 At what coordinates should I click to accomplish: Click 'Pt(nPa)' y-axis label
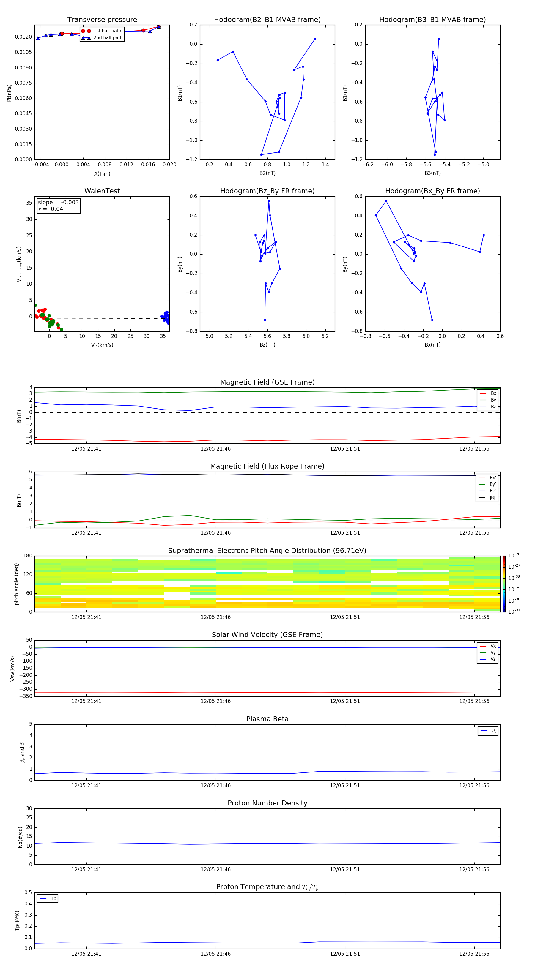(x=9, y=93)
